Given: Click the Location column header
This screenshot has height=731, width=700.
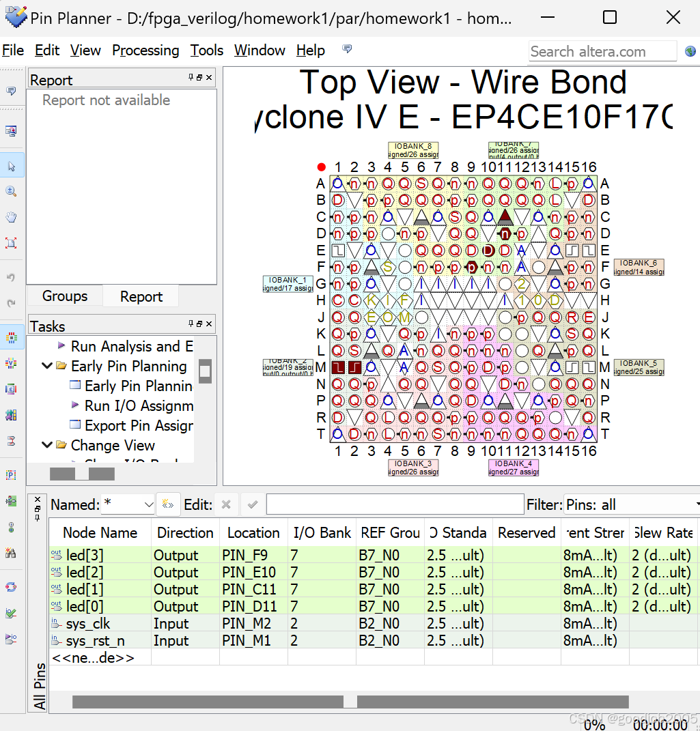Looking at the screenshot, I should pos(253,532).
